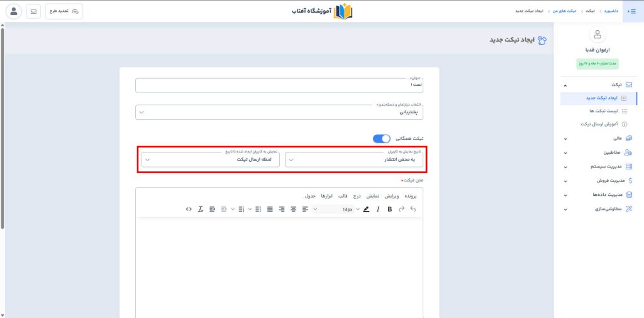Screen dimensions: 644x318
Task: Open the پشتیبانی department dropdown
Action: 279,112
